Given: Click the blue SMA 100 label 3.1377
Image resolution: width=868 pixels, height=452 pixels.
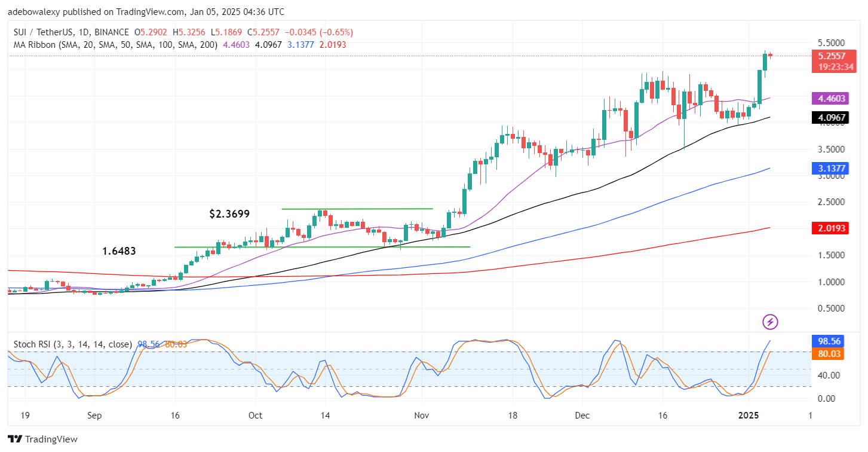Looking at the screenshot, I should tap(831, 169).
